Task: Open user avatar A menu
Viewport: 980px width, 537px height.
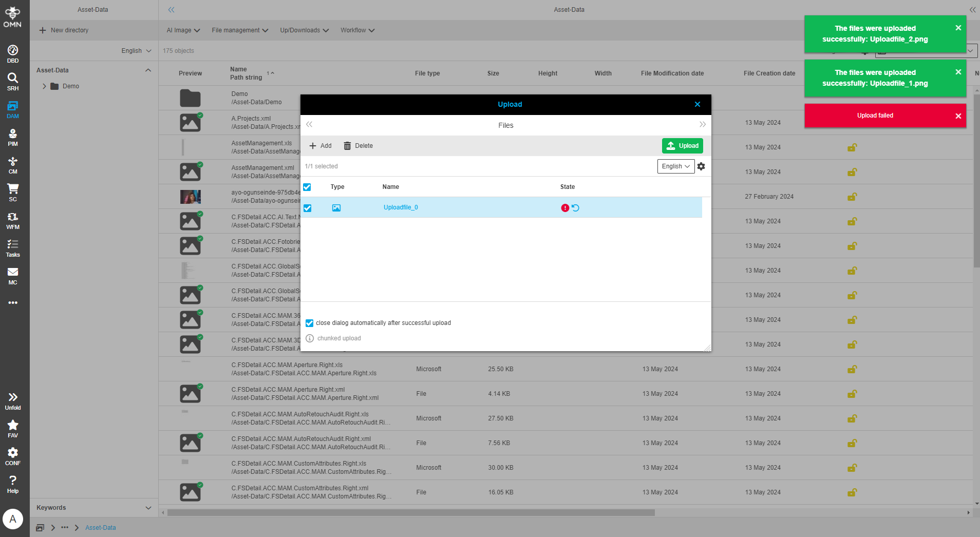Action: click(x=13, y=519)
